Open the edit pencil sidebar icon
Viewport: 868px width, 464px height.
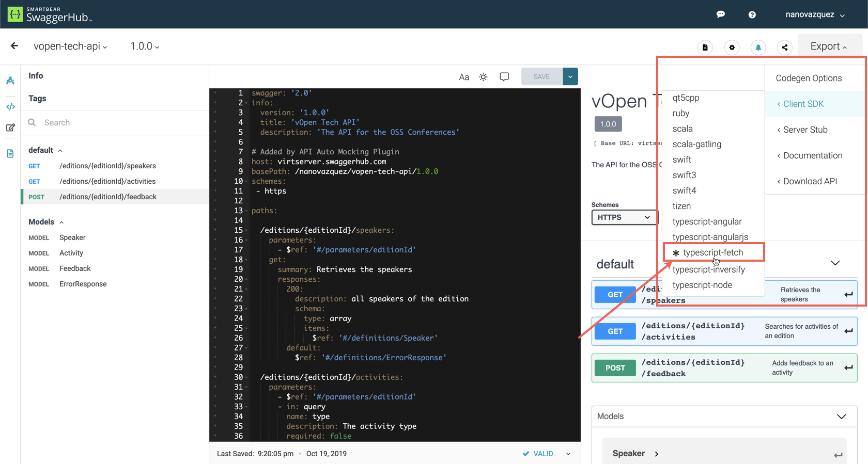coord(10,127)
